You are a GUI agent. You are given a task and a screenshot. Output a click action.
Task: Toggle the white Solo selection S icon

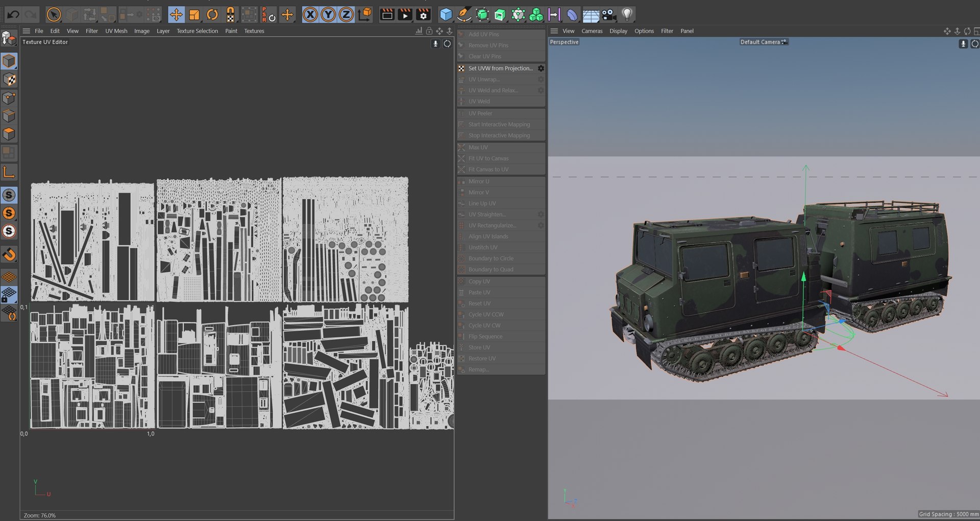(9, 231)
